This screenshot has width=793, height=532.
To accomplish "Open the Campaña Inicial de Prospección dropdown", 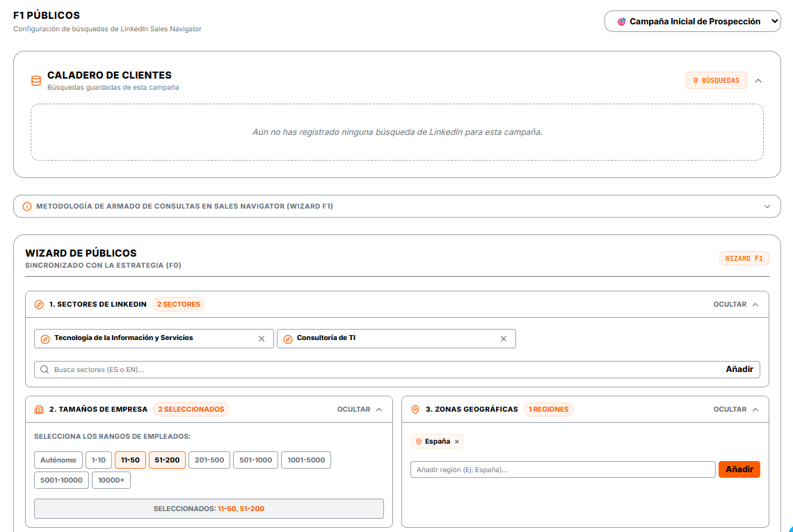I will pyautogui.click(x=693, y=22).
